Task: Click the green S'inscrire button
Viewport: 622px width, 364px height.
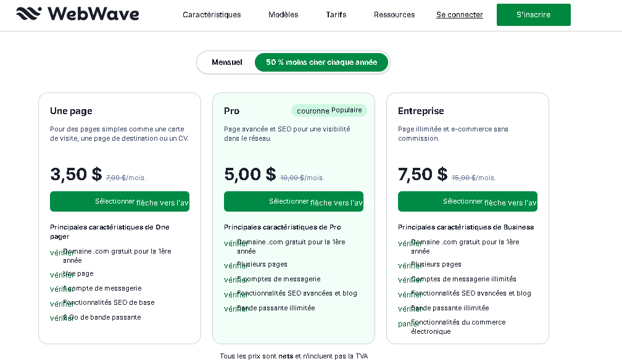Action: click(533, 14)
